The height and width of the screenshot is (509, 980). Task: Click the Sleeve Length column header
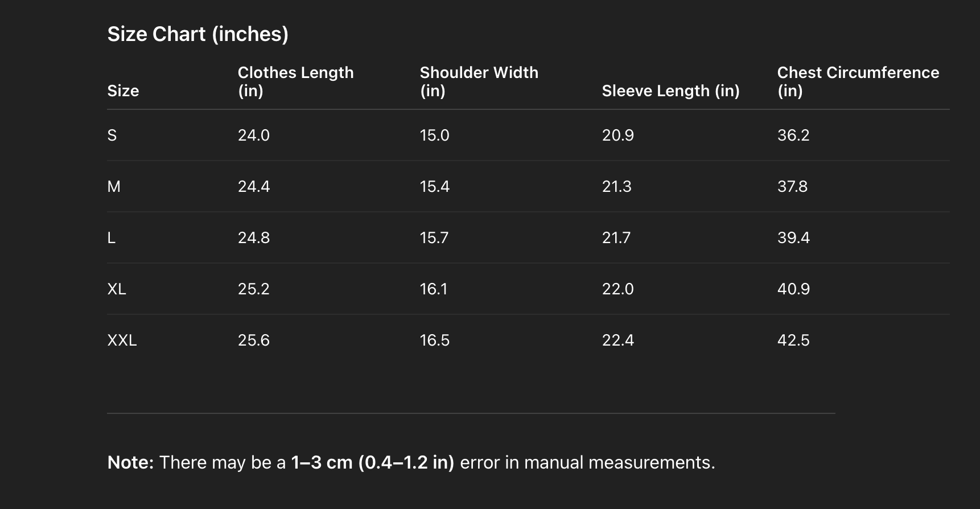pos(670,91)
